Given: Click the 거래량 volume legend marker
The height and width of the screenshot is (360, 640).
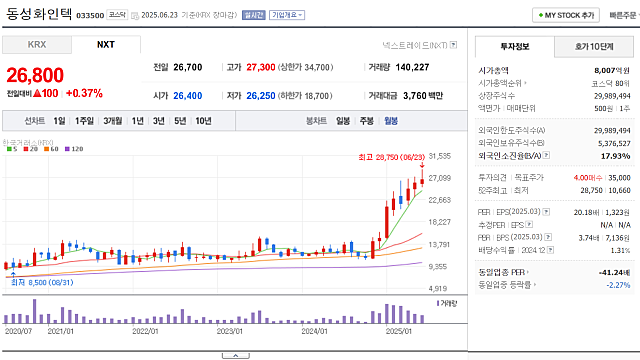Looking at the screenshot, I should coord(447,303).
